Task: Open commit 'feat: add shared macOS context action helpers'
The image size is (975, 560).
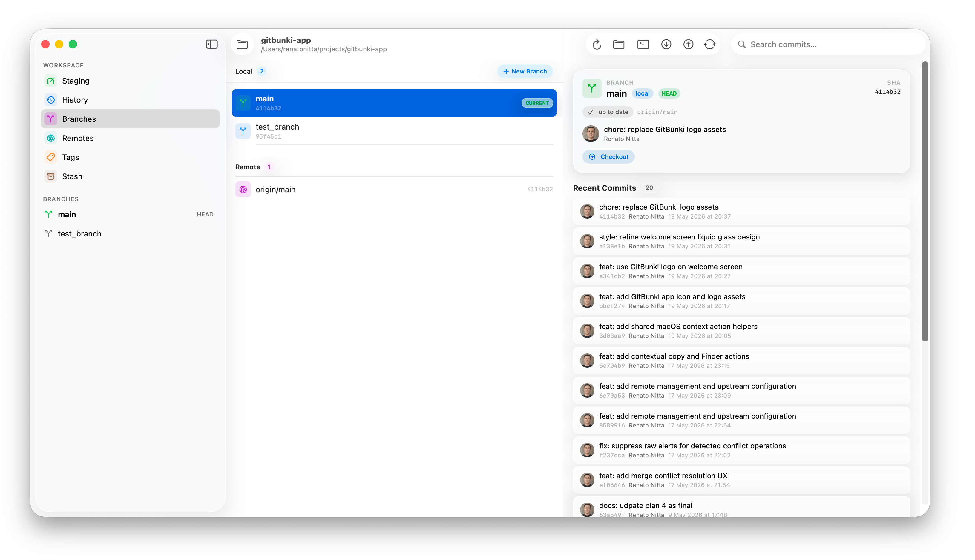Action: (x=741, y=331)
